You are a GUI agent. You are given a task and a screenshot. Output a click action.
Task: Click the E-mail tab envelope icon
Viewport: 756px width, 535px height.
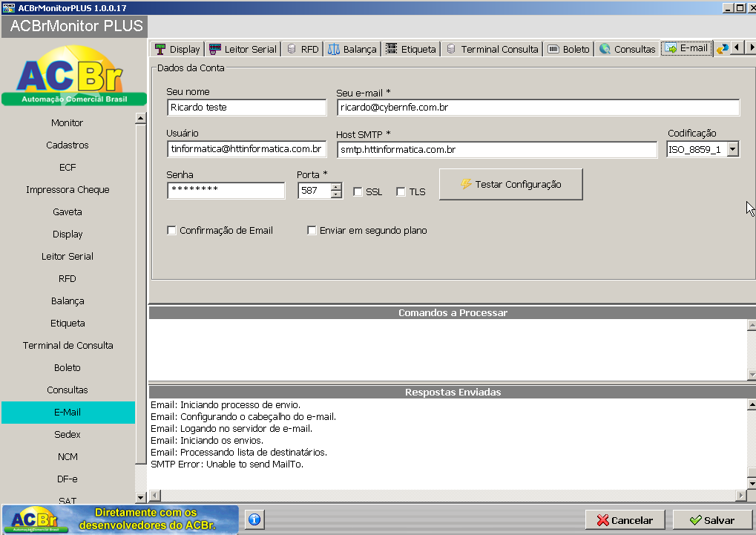670,47
